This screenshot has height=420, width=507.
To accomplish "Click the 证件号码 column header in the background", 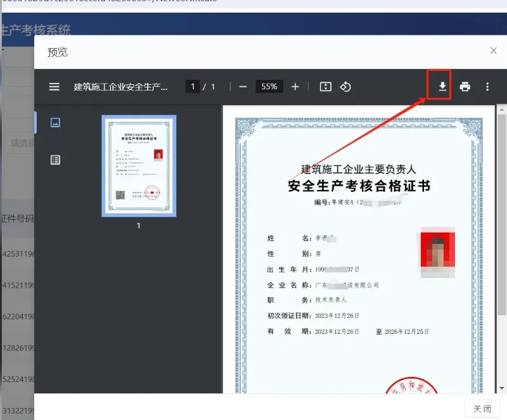I will click(17, 219).
